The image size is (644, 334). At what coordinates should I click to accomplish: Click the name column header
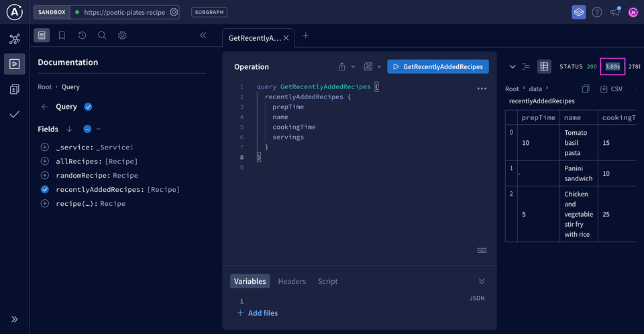point(579,117)
